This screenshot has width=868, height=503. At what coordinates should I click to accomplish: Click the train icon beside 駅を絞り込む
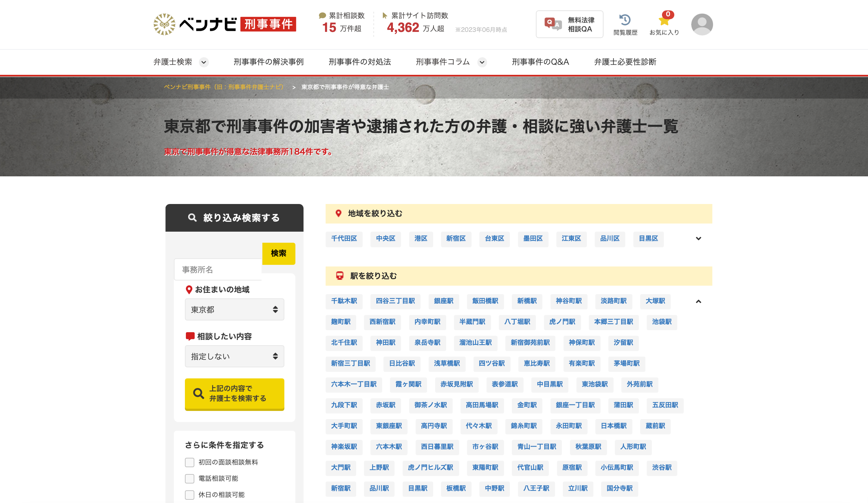tap(340, 276)
